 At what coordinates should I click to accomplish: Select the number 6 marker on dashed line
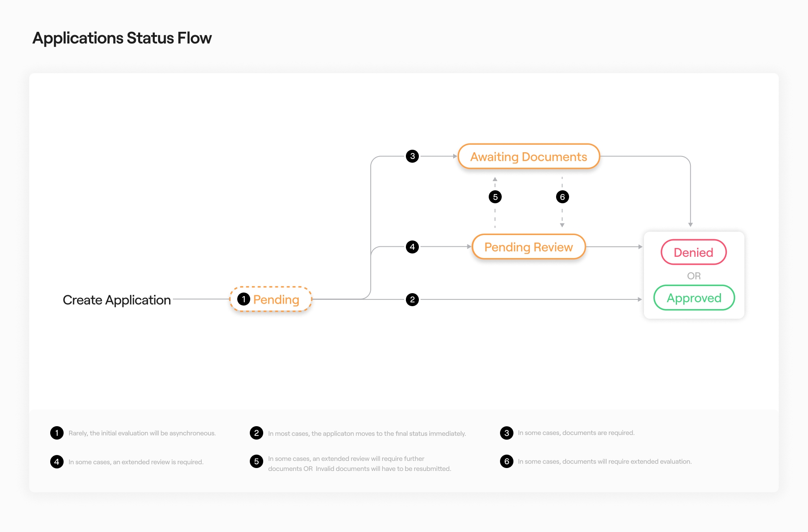pyautogui.click(x=562, y=197)
